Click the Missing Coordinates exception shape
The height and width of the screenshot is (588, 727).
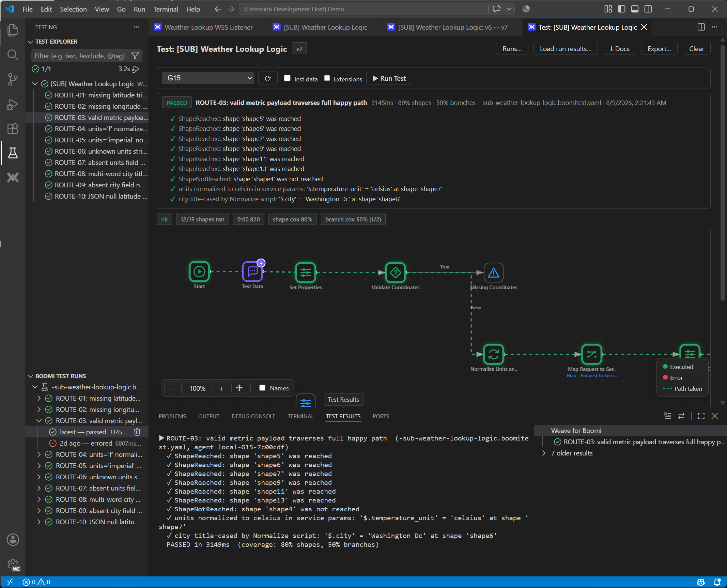tap(494, 273)
